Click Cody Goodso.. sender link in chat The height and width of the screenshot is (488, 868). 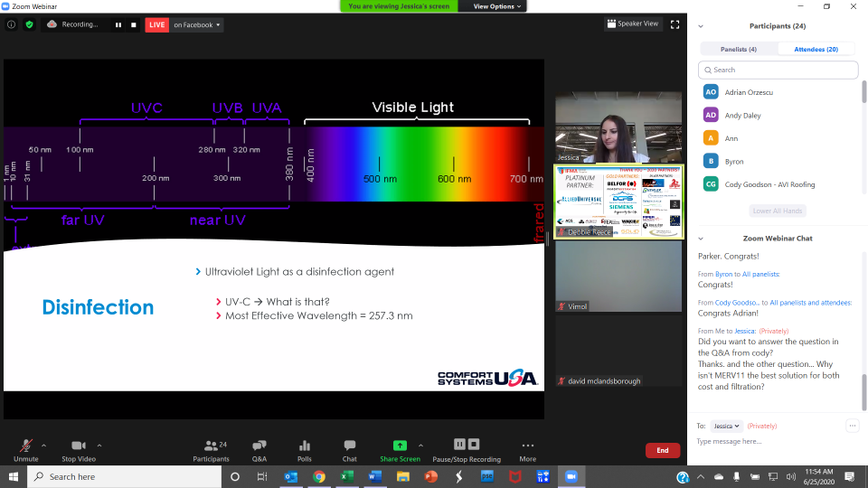coord(737,303)
